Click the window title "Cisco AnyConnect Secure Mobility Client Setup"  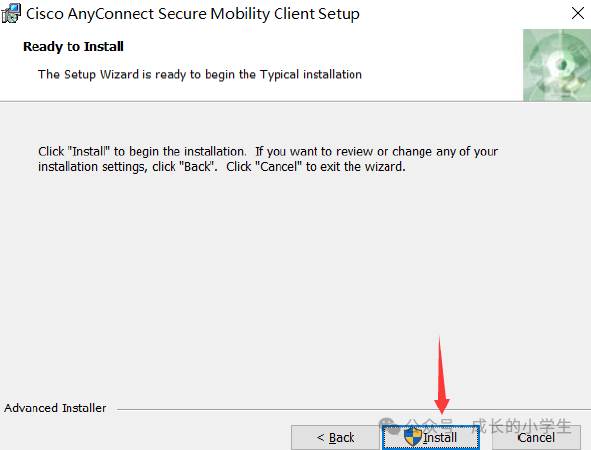193,14
